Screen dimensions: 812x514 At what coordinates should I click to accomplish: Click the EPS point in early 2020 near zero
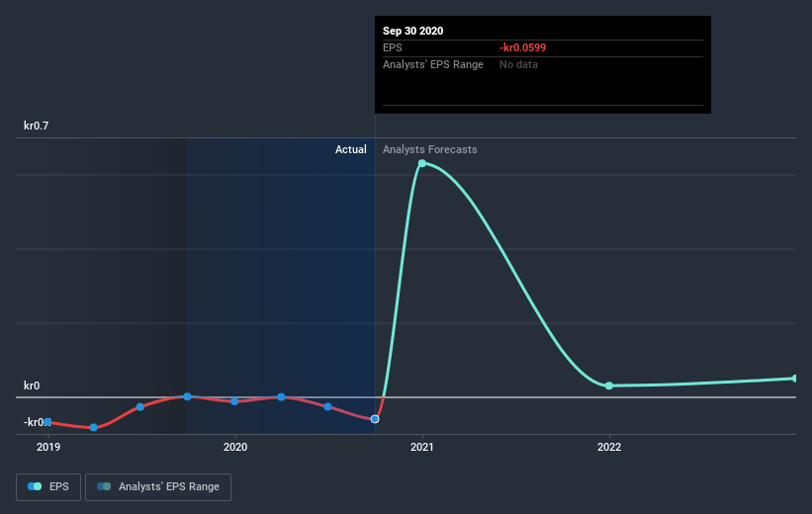(x=281, y=397)
